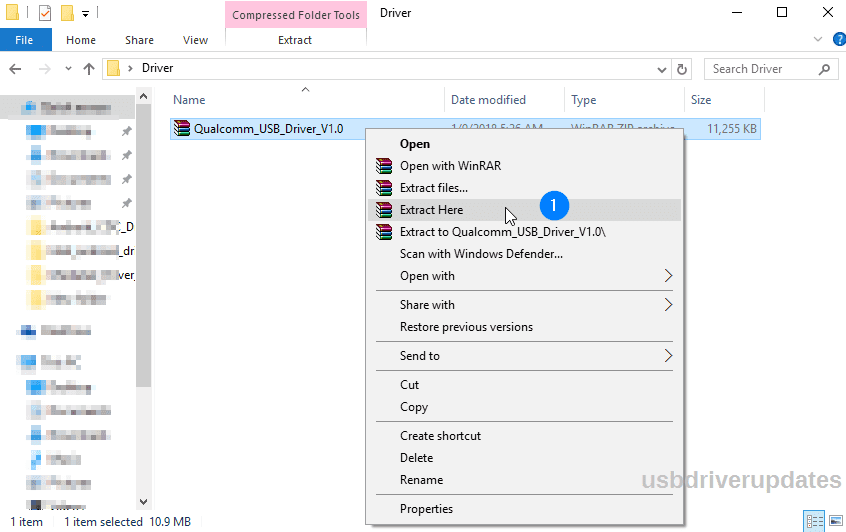Switch to Large icons view layout icon

coord(836,521)
